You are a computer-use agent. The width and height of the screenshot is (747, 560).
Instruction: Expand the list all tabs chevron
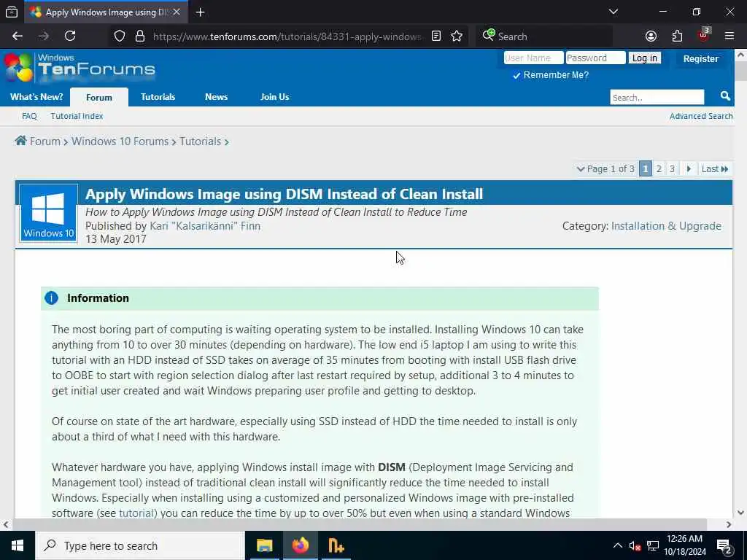point(614,12)
